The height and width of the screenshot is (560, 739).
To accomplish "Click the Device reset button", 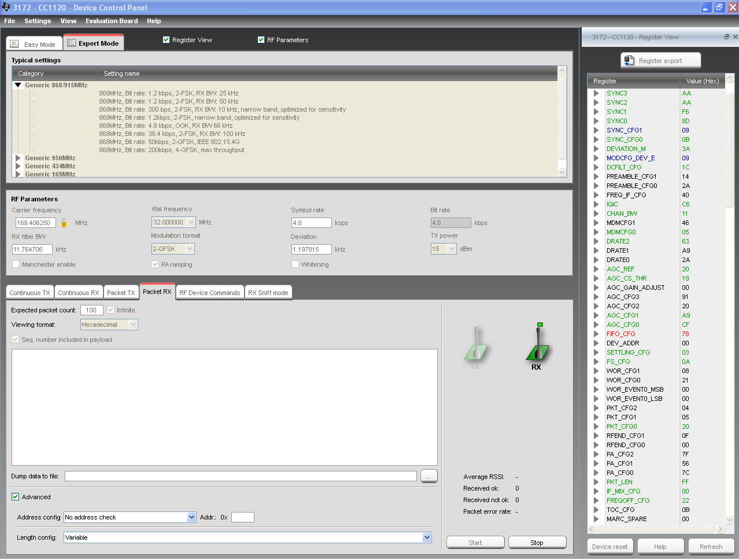I will click(610, 547).
